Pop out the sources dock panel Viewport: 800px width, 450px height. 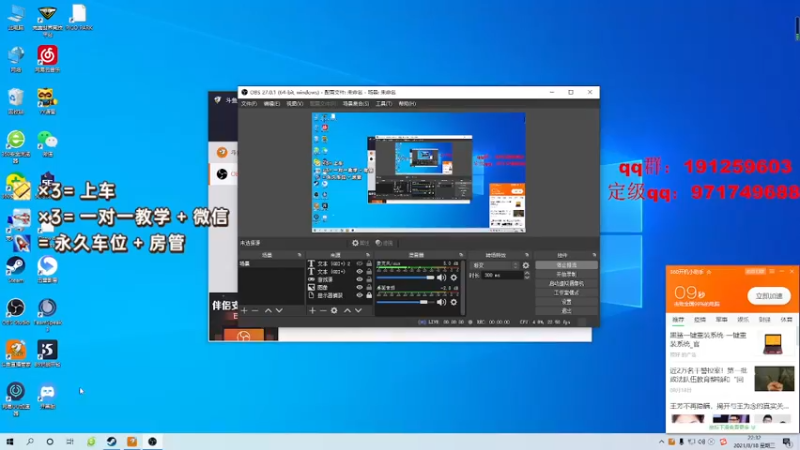368,255
